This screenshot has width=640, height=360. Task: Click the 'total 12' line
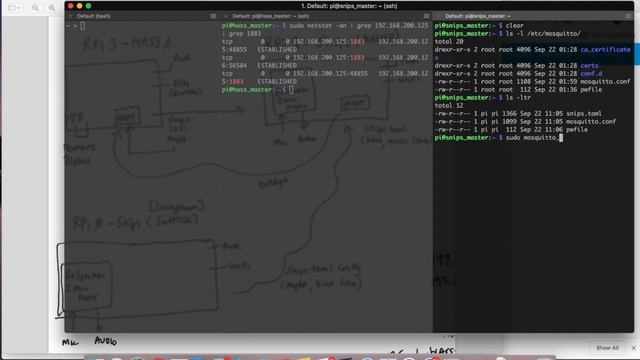pos(449,105)
